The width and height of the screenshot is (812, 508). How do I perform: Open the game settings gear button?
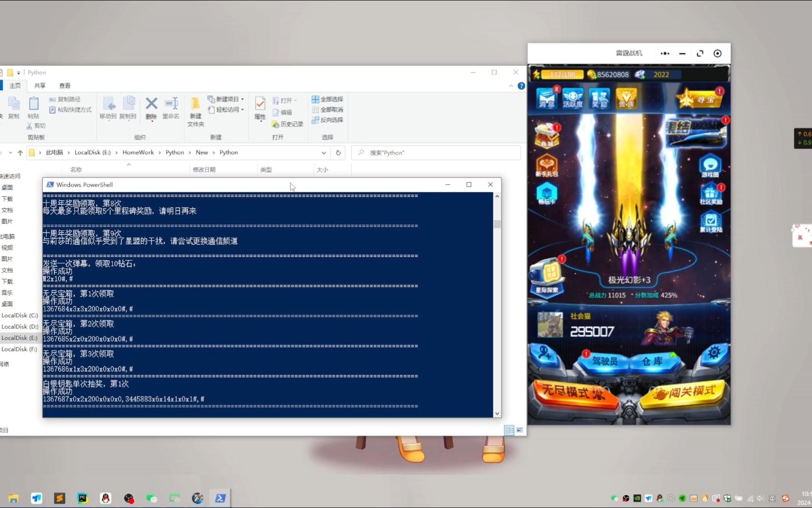click(714, 352)
